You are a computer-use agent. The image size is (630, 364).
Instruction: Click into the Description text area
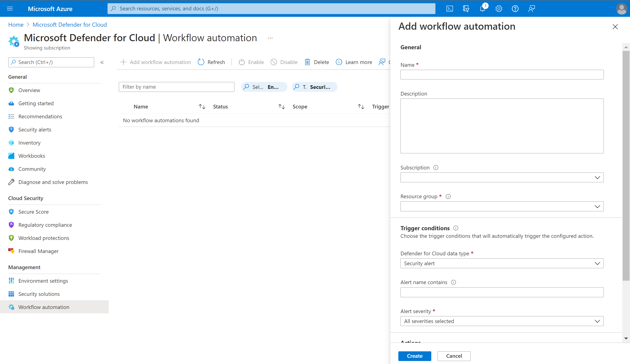coord(502,126)
